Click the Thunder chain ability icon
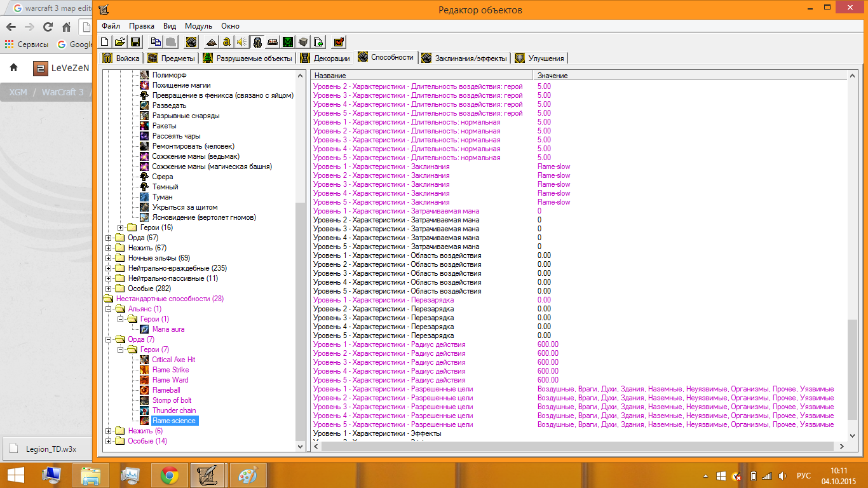 [144, 410]
